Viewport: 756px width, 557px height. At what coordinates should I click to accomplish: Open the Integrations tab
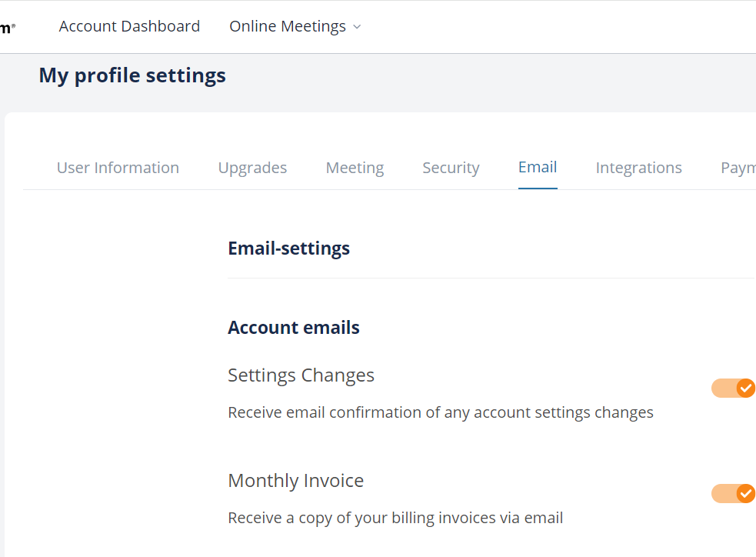(638, 168)
